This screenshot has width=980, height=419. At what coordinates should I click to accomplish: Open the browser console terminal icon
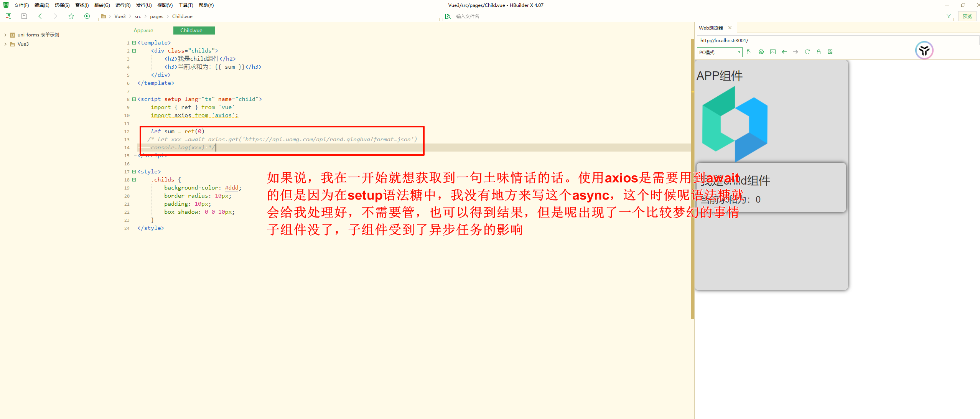coord(773,52)
